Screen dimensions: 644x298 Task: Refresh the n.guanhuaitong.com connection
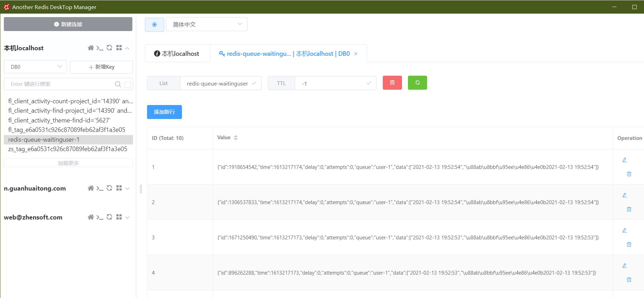click(109, 188)
